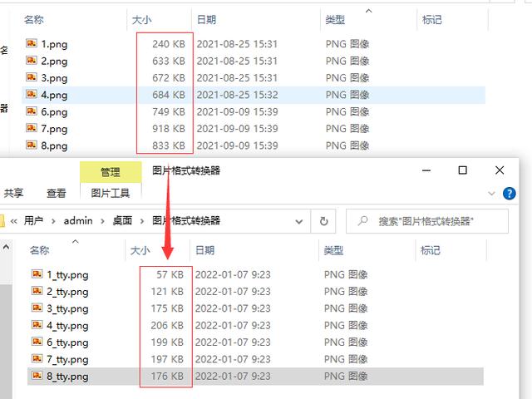The image size is (532, 399).
Task: Click the 918 KB size cell
Action: (x=169, y=129)
